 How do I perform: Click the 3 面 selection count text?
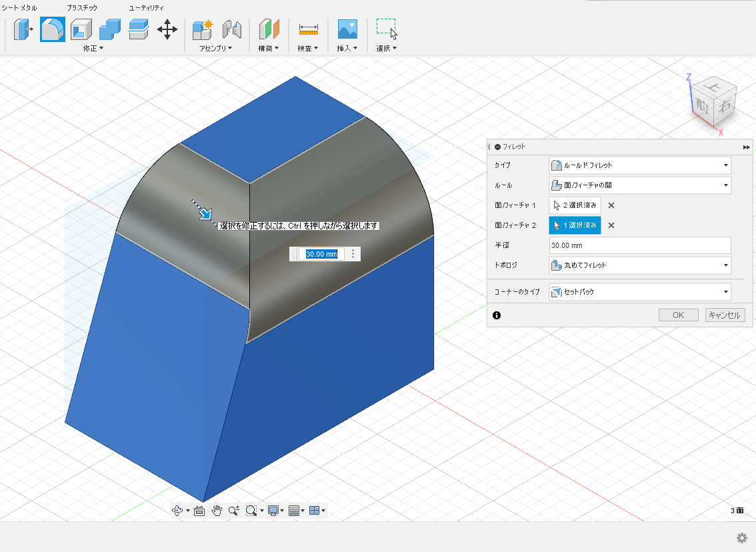pyautogui.click(x=737, y=511)
